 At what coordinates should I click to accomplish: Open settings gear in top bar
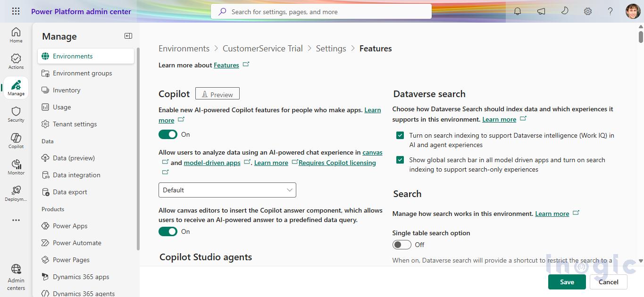[x=588, y=11]
